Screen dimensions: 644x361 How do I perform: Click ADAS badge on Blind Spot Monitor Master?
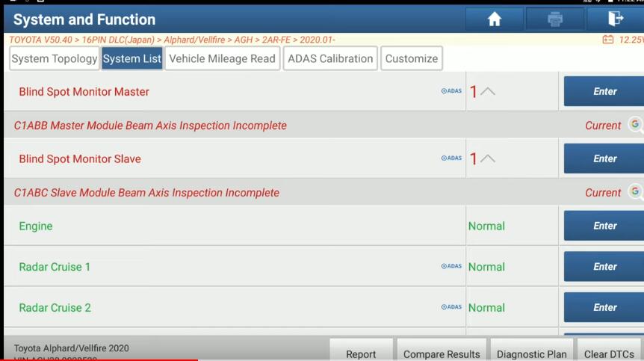(x=451, y=91)
